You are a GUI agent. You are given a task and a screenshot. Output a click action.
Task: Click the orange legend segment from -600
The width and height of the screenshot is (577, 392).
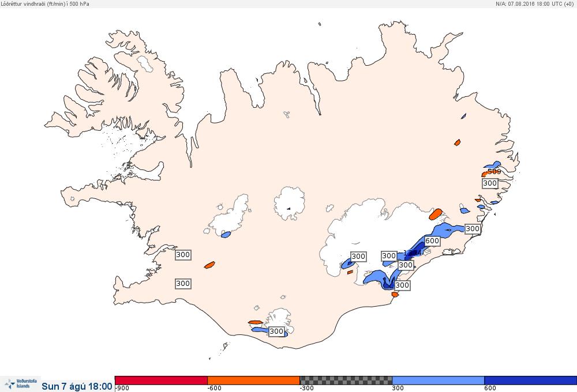(253, 380)
